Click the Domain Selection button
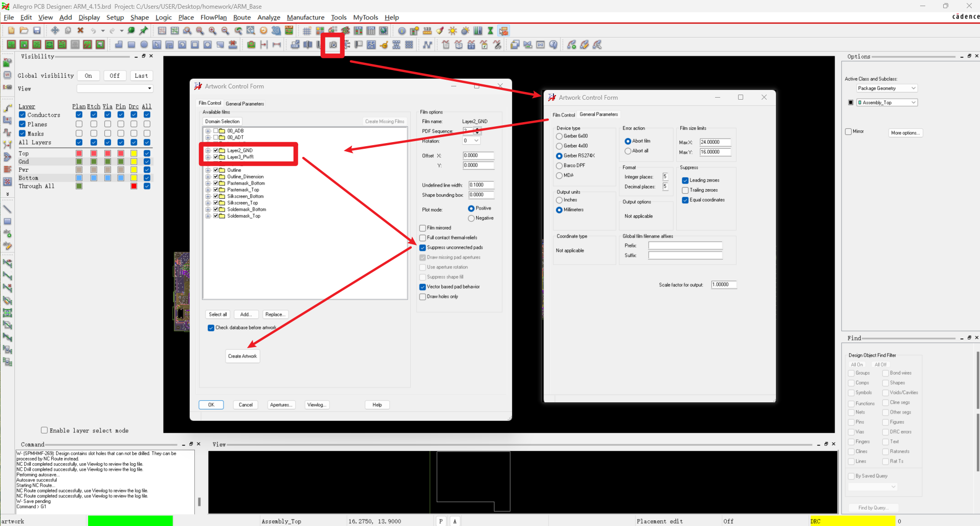 pos(222,122)
